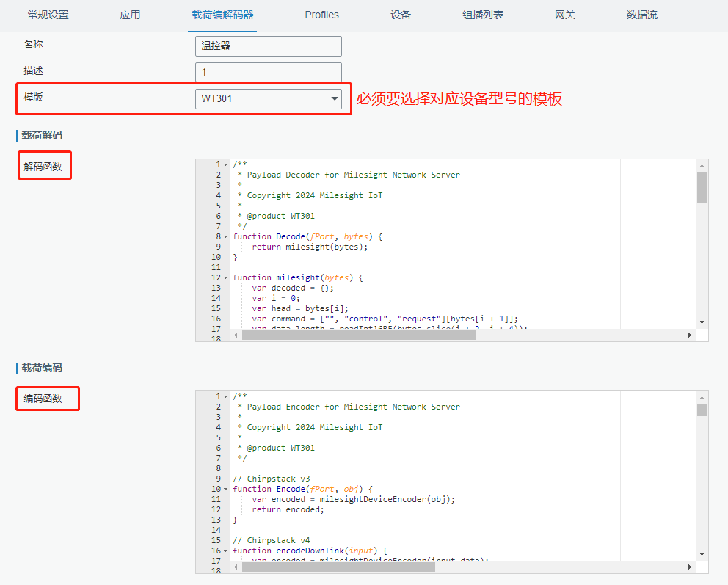The width and height of the screenshot is (728, 585).
Task: Click the 'var i = 0;' code line
Action: [x=276, y=298]
